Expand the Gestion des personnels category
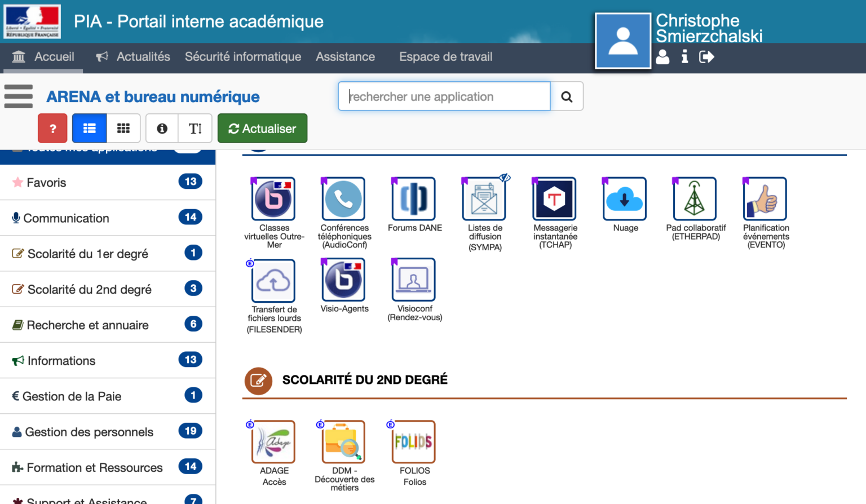This screenshot has width=866, height=504. pyautogui.click(x=108, y=432)
